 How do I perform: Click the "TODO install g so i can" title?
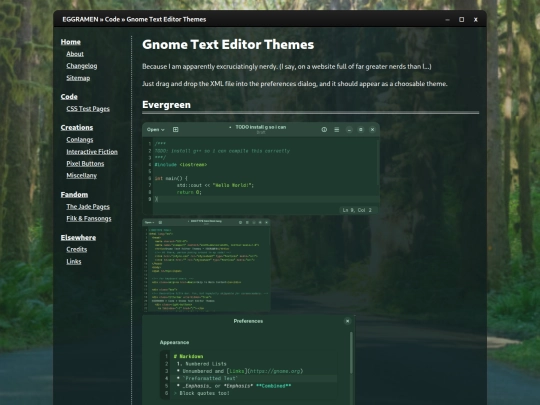tap(261, 127)
